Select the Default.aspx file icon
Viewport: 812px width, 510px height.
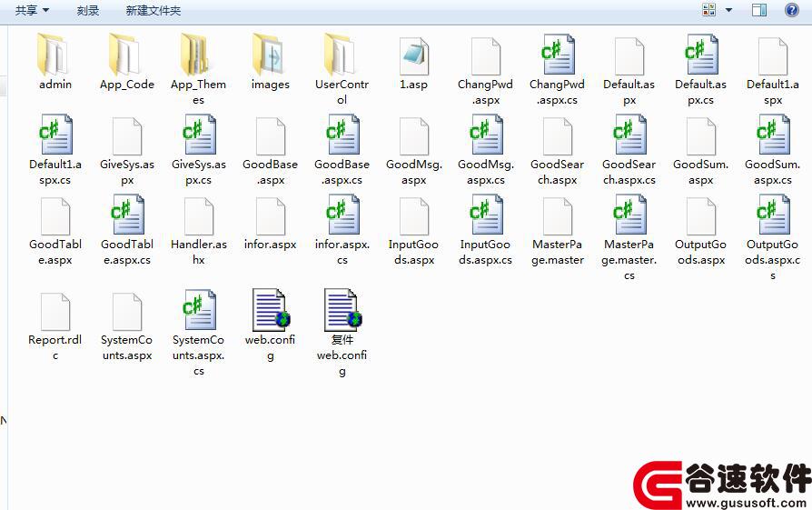[629, 56]
